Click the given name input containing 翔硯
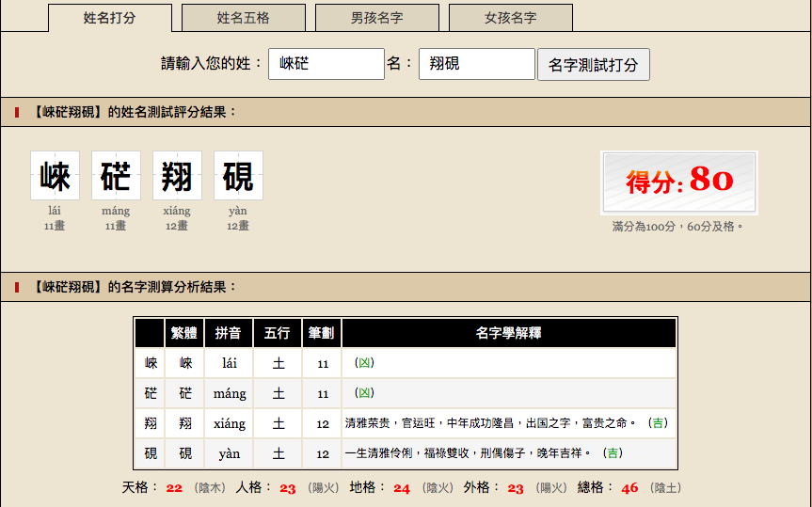 coord(476,64)
